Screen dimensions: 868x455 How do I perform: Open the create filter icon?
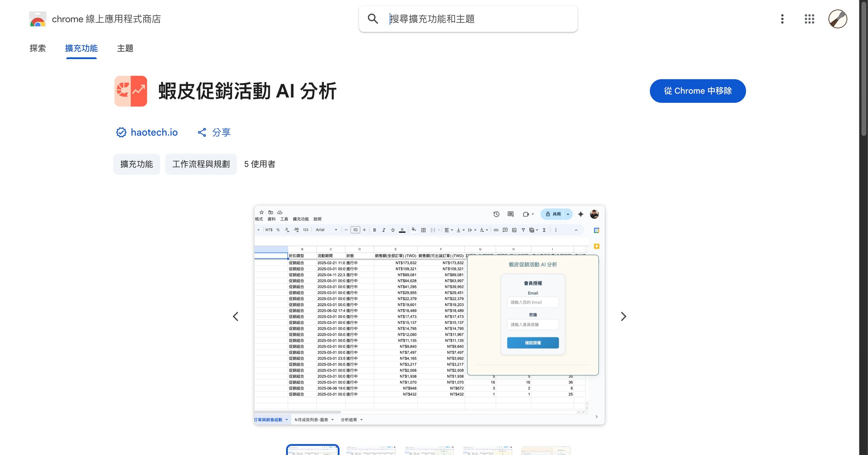pyautogui.click(x=524, y=230)
